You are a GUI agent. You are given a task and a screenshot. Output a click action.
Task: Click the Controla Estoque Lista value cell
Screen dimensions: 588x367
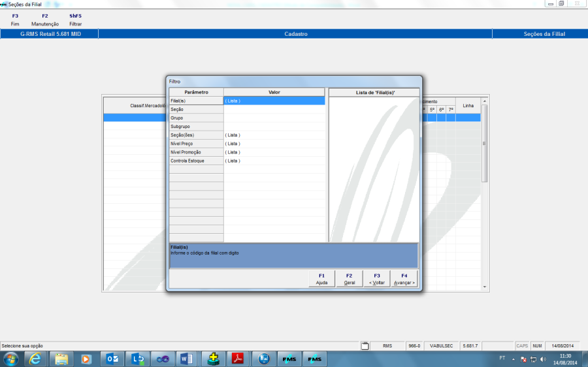(x=274, y=161)
